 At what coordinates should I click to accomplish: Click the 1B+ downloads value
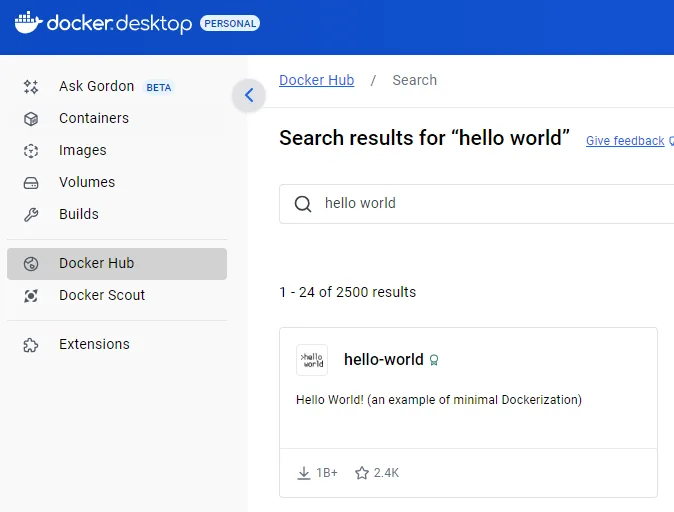(327, 473)
